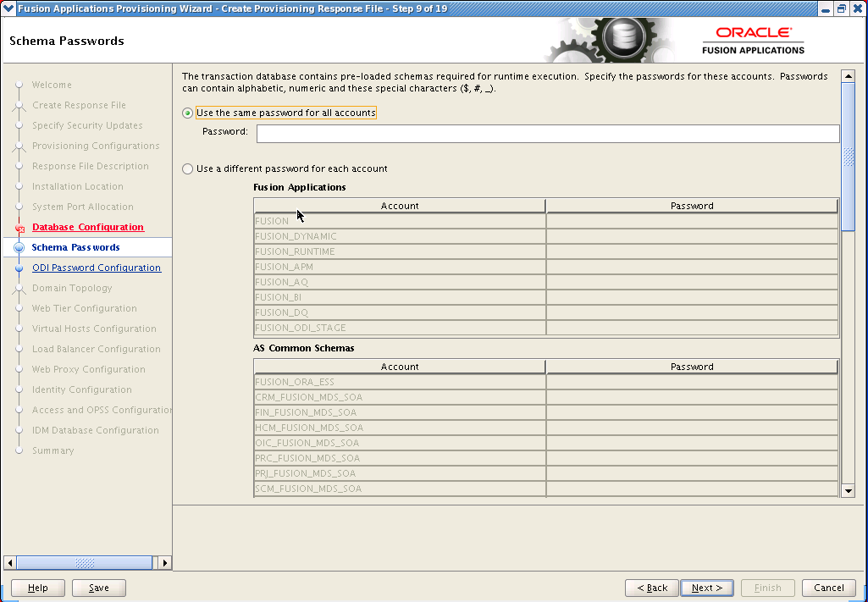
Task: Open the ODI Password Configuration step link
Action: point(97,268)
